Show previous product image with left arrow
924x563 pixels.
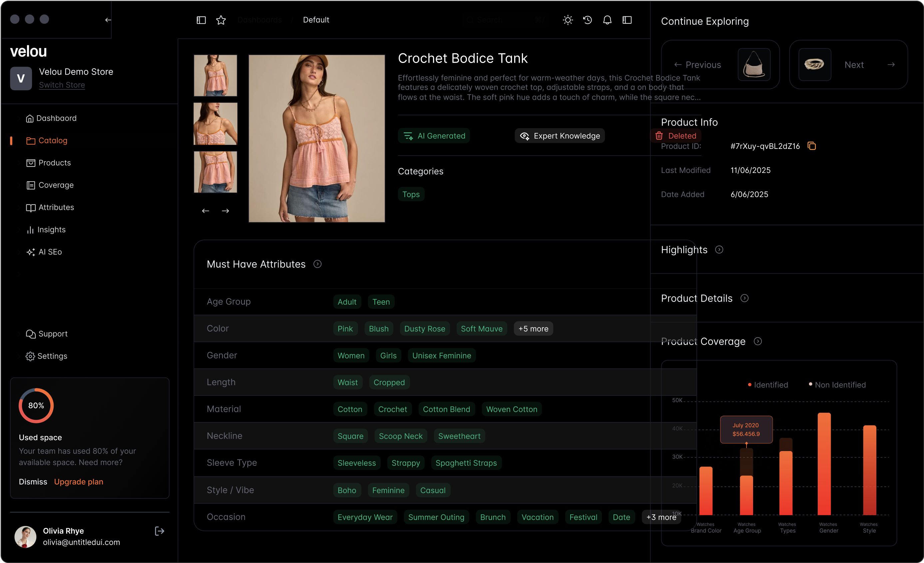tap(206, 211)
